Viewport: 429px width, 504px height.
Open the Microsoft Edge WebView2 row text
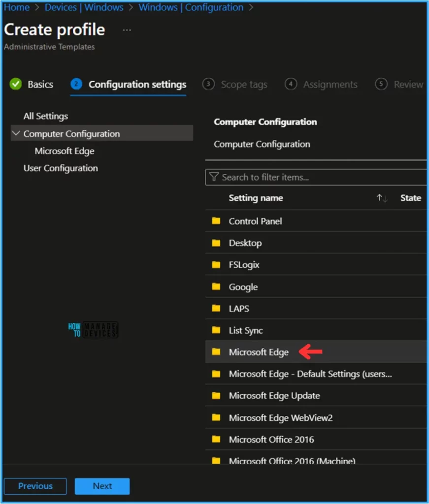coord(281,418)
